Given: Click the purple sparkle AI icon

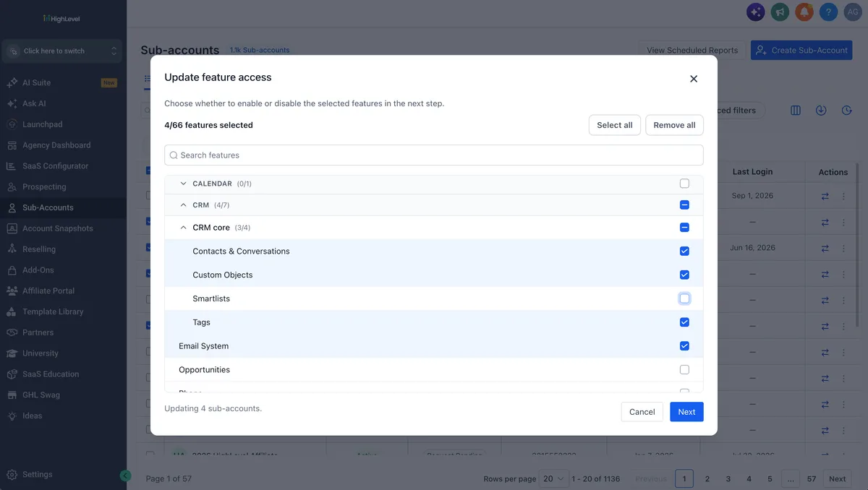Looking at the screenshot, I should coord(756,12).
